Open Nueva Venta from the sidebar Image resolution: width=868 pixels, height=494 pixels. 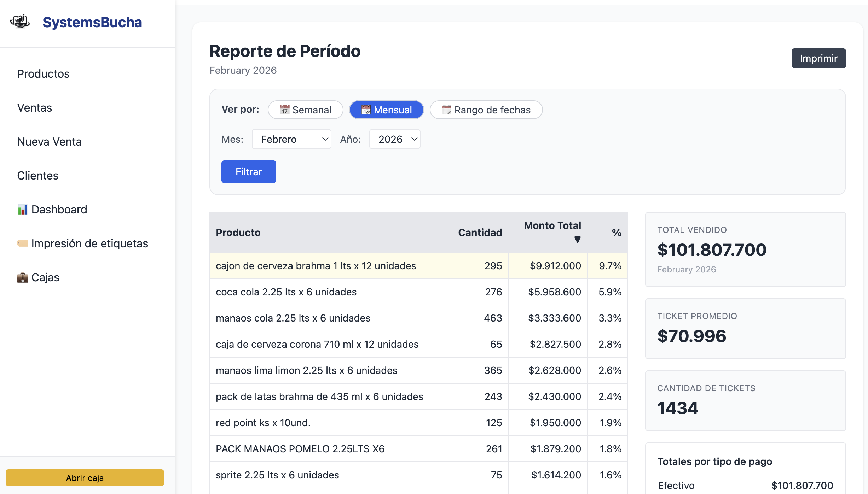(50, 142)
